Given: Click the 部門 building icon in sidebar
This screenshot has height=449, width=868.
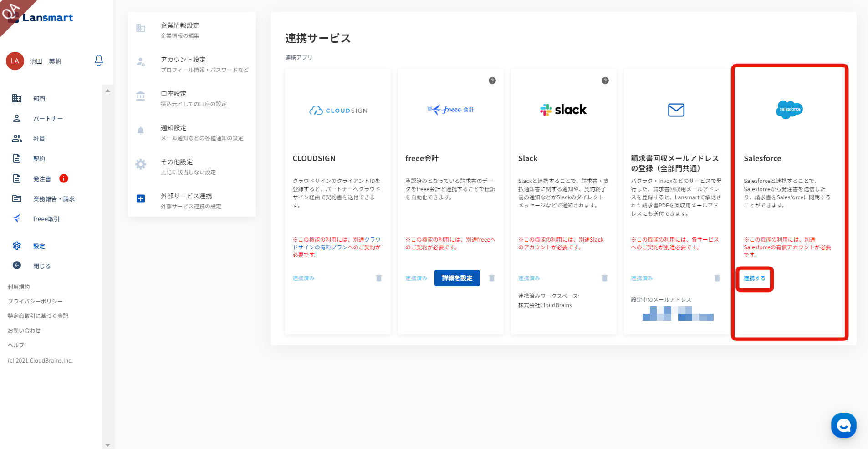Looking at the screenshot, I should pos(17,98).
